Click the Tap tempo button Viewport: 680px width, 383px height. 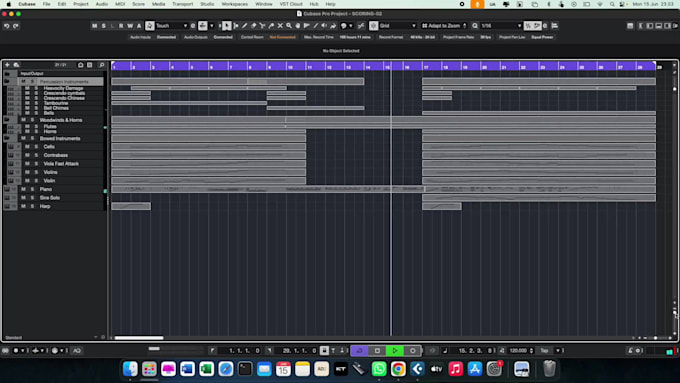pyautogui.click(x=544, y=350)
